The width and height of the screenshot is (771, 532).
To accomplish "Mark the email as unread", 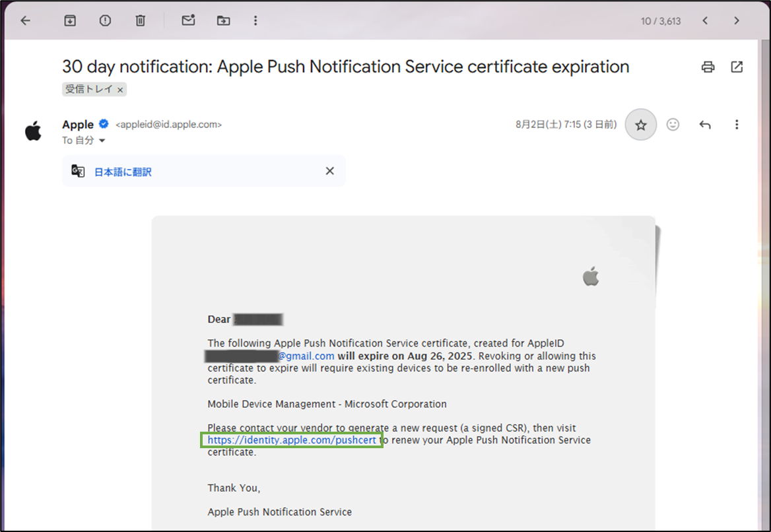I will [188, 20].
